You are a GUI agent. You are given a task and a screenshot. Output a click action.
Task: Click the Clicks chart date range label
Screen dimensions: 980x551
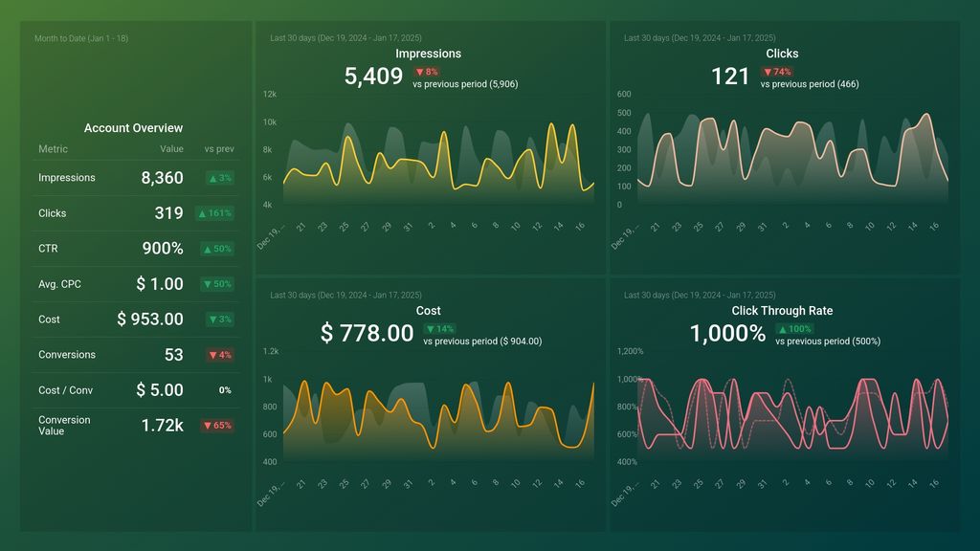point(700,38)
